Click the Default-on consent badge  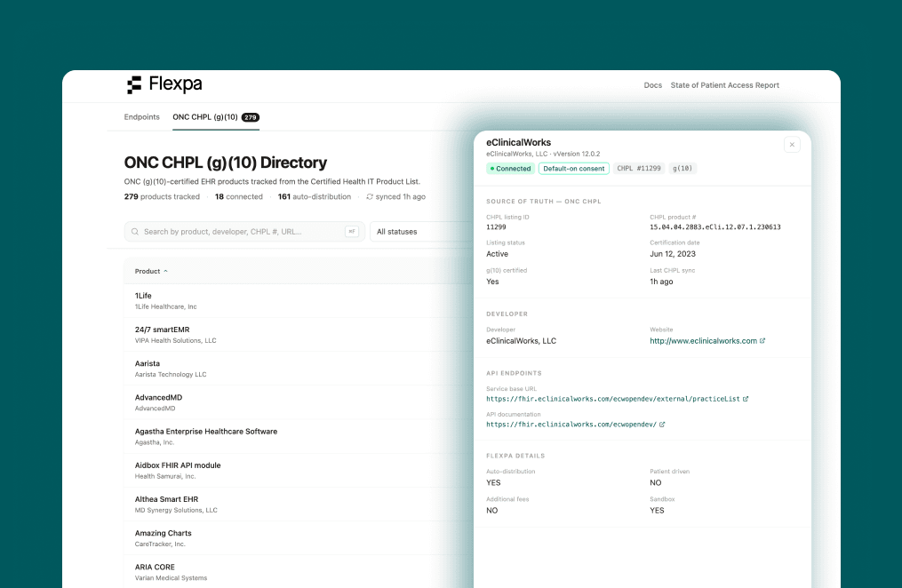coord(573,169)
